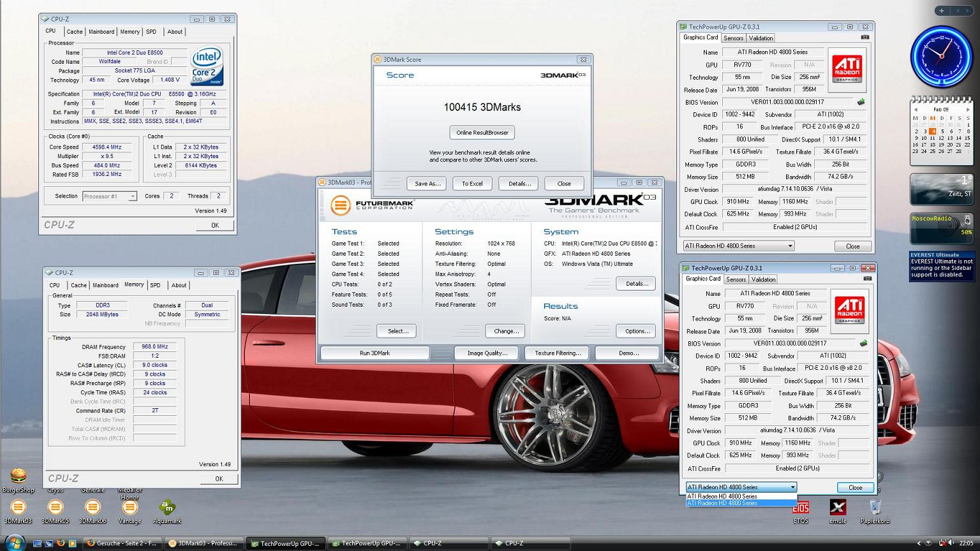Click processor name field Intel Core 2 Duo E8500
This screenshot has width=980, height=551.
pos(135,52)
